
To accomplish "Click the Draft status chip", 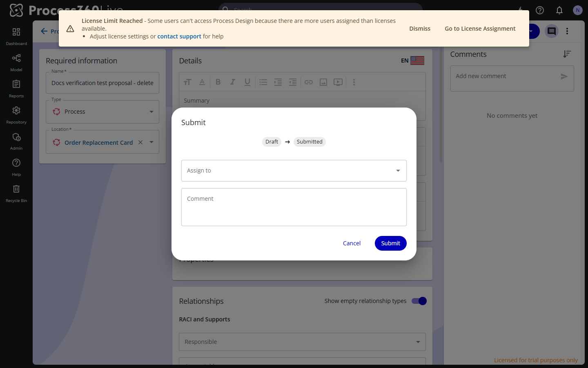I will click(272, 142).
